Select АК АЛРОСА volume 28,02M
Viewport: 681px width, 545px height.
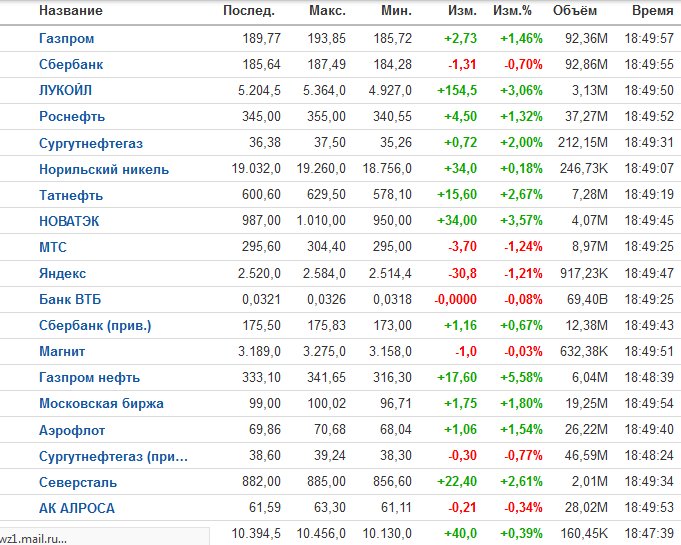click(586, 508)
